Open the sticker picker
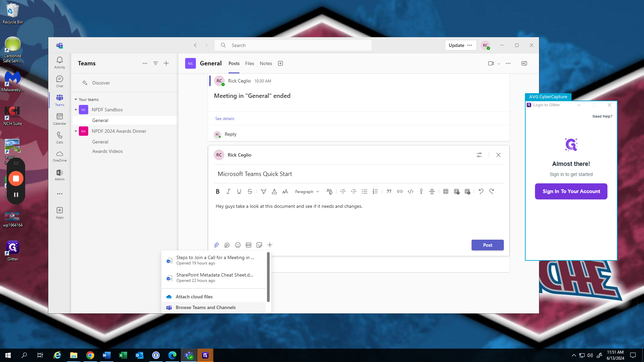 (259, 245)
